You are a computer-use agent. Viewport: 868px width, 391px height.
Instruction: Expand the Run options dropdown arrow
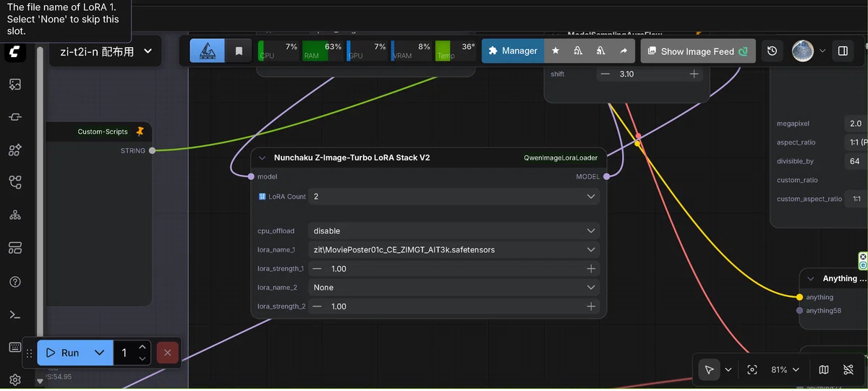point(100,353)
